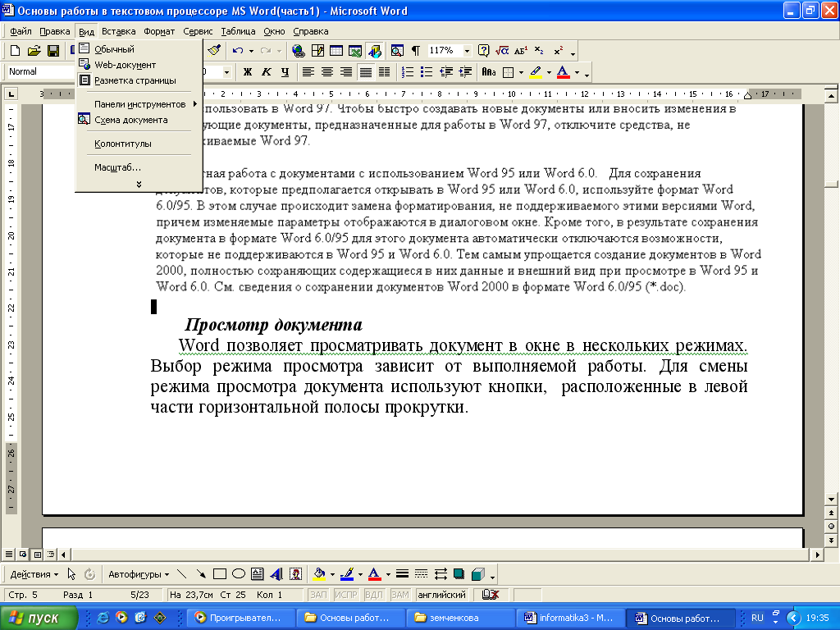Open Действия drawing menu
Screen dimensions: 840x630
34,574
